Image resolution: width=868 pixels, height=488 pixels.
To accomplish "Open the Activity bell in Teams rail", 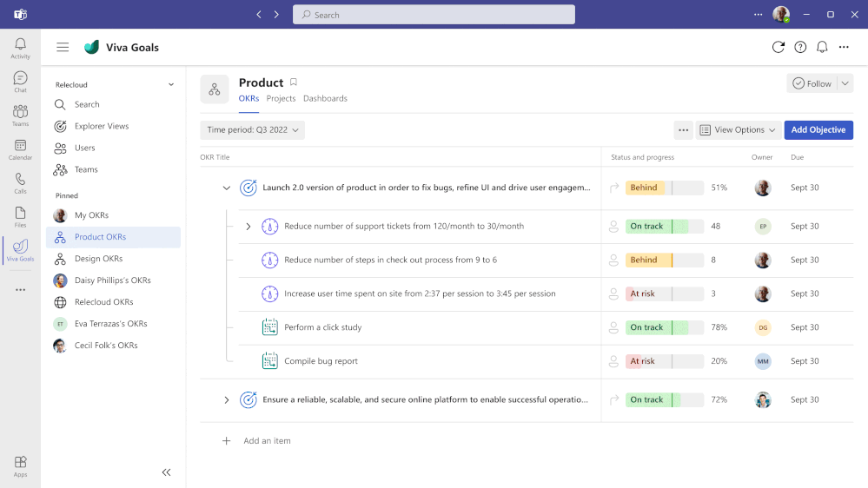I will (20, 48).
